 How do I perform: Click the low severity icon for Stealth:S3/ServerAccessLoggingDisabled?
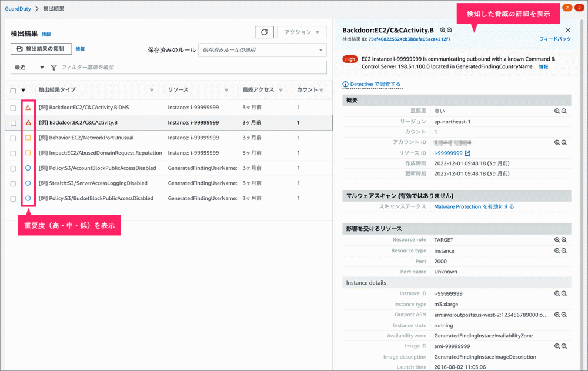point(28,183)
